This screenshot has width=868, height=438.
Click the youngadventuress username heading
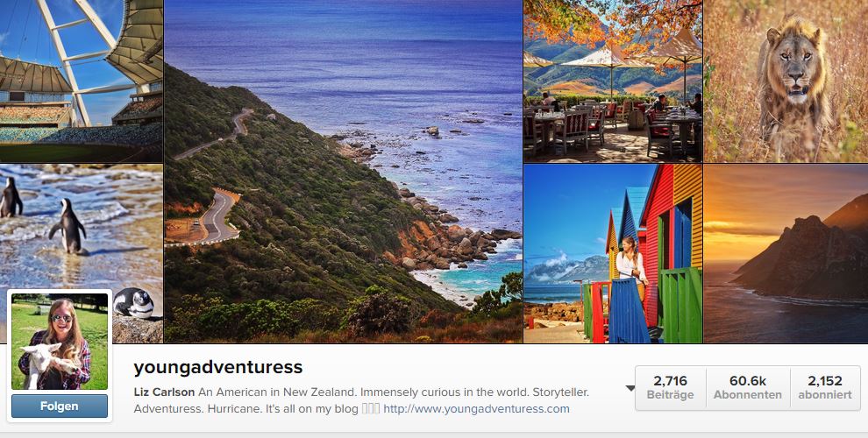[x=218, y=367]
